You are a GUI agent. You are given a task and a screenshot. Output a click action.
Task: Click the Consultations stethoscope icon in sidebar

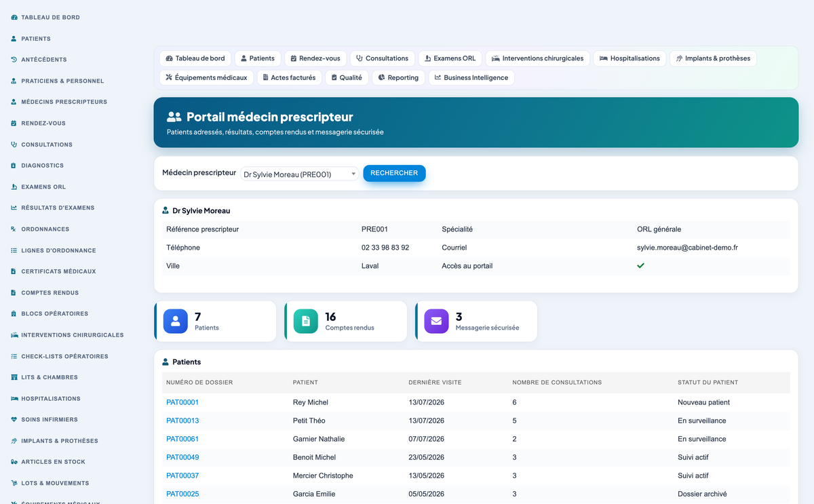coord(14,144)
